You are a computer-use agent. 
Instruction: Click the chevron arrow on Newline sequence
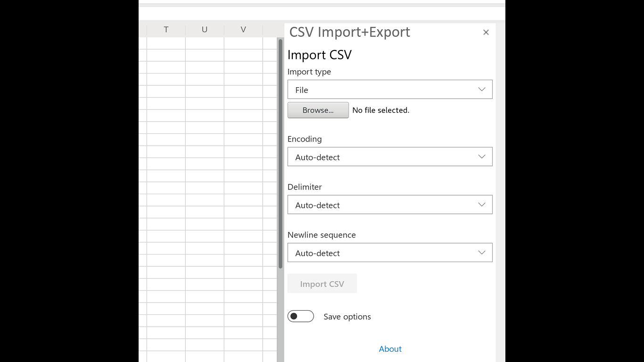click(482, 253)
